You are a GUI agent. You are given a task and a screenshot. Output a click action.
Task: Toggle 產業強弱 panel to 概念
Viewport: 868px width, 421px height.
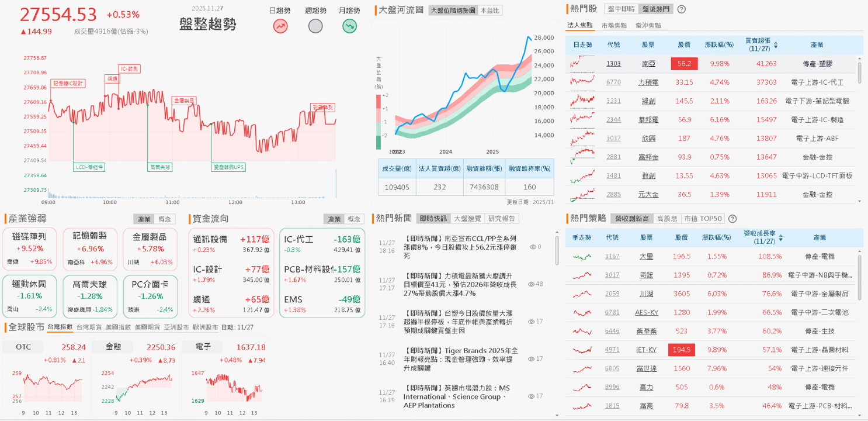164,219
